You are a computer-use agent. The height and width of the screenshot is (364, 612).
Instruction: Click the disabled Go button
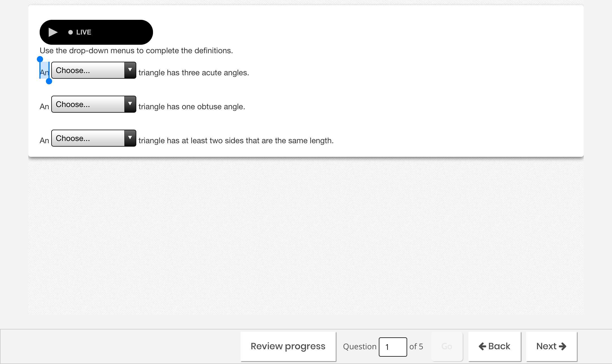point(447,346)
